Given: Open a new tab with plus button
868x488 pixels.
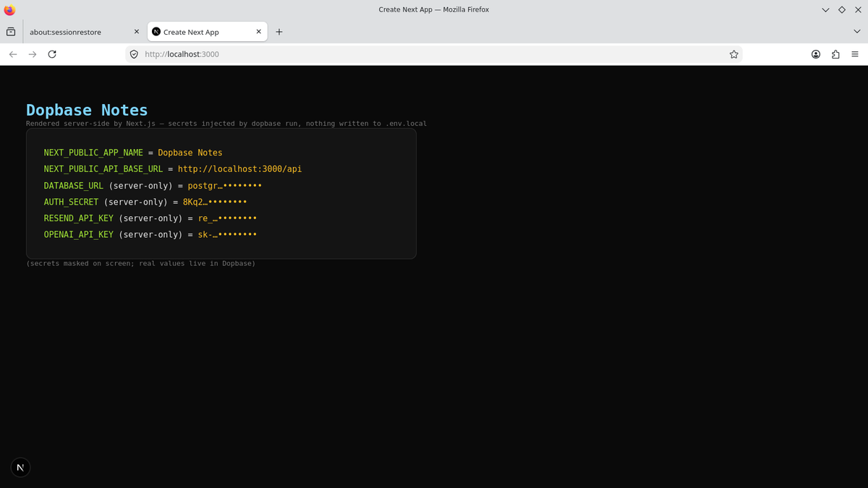Looking at the screenshot, I should [x=279, y=32].
